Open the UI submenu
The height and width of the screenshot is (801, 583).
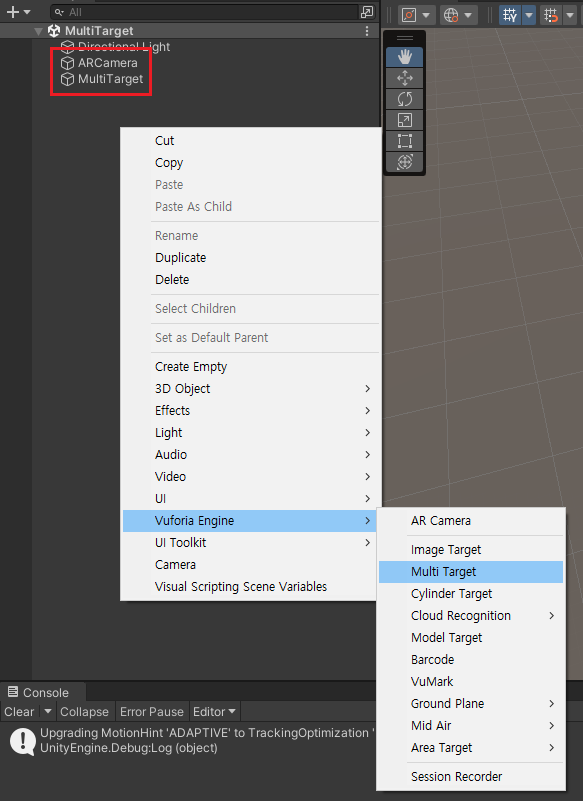251,499
